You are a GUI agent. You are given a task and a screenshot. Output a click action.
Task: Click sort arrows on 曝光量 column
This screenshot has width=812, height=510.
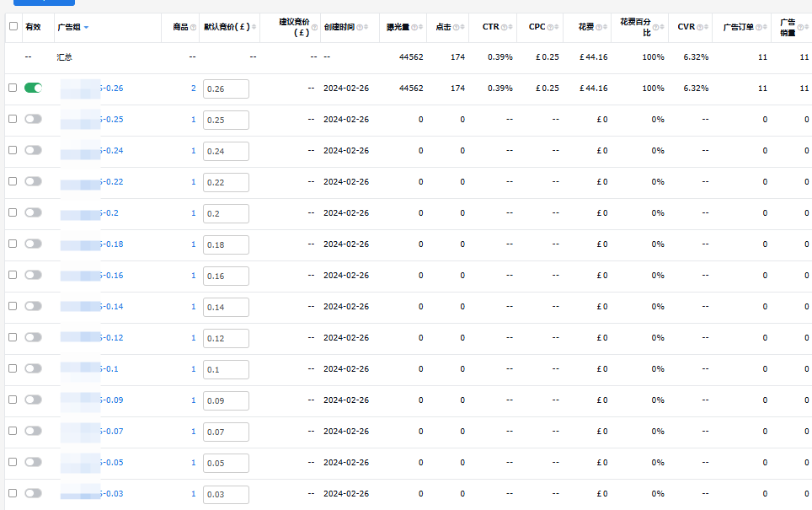420,27
